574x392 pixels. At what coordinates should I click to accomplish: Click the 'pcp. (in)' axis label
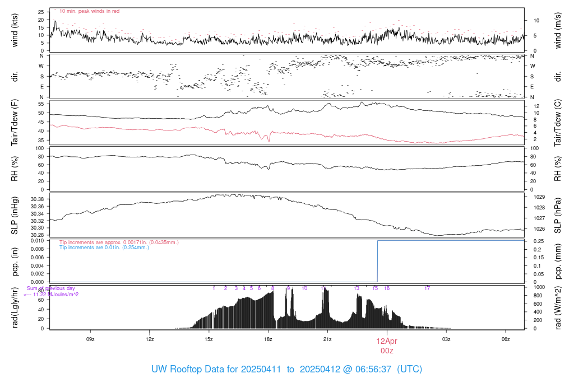pyautogui.click(x=15, y=262)
